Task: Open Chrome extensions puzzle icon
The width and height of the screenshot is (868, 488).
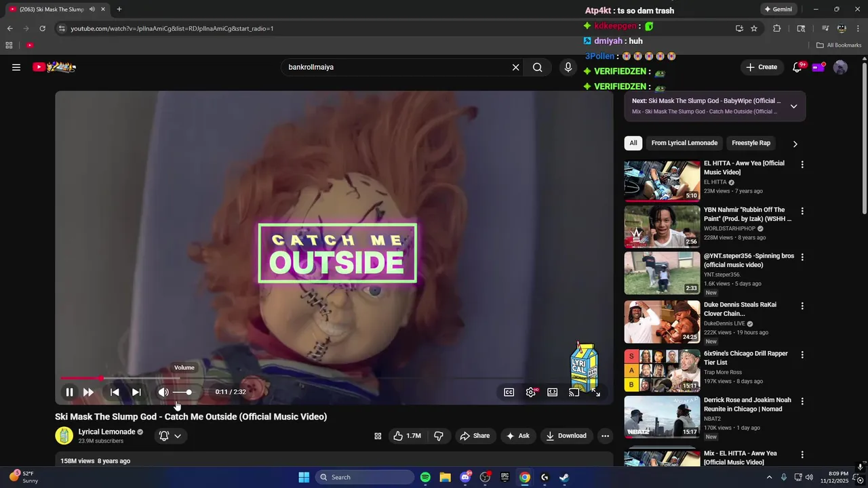Action: tap(777, 28)
